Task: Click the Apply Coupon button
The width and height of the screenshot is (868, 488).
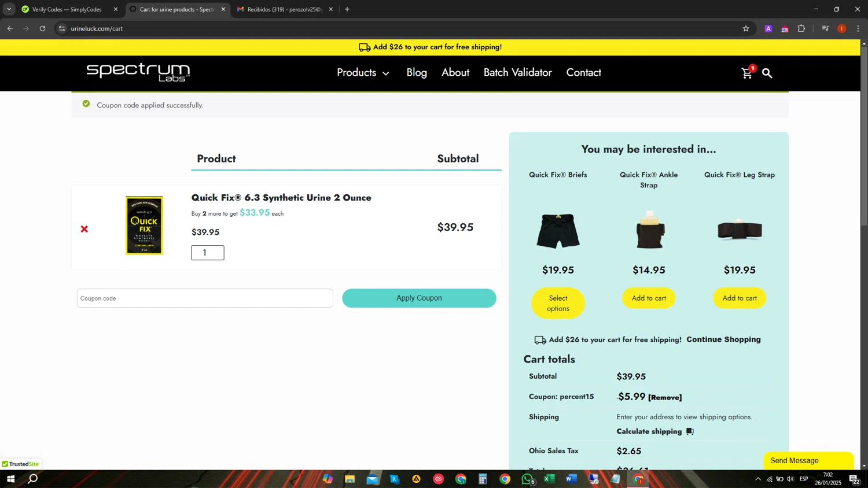Action: (x=419, y=298)
